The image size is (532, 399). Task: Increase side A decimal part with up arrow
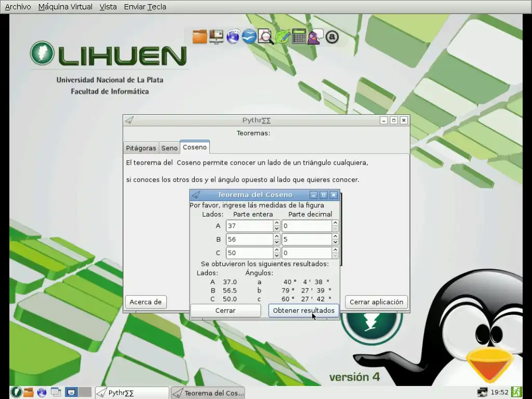click(335, 223)
